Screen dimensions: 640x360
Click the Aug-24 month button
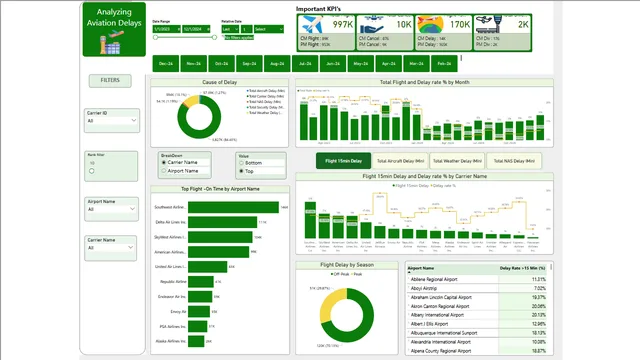(277, 64)
